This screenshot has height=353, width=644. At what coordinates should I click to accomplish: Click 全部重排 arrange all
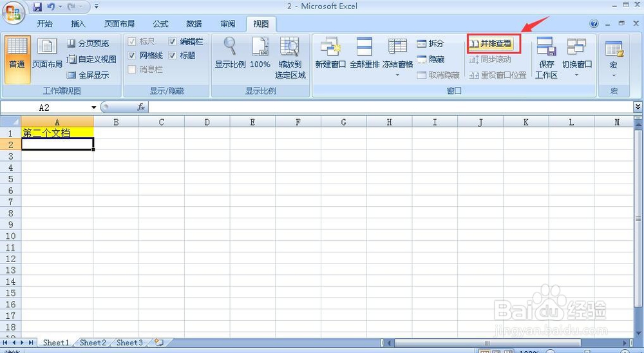[x=365, y=53]
